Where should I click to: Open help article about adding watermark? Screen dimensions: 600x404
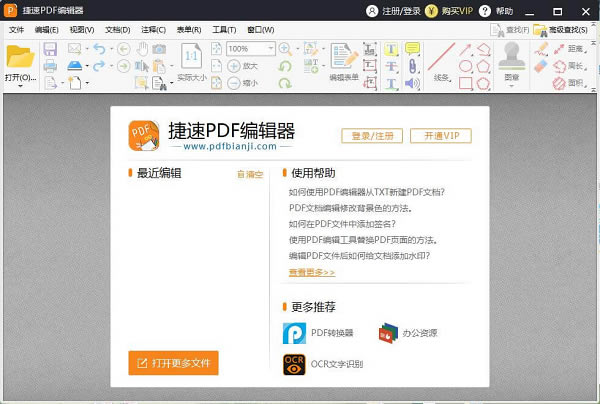click(x=359, y=256)
